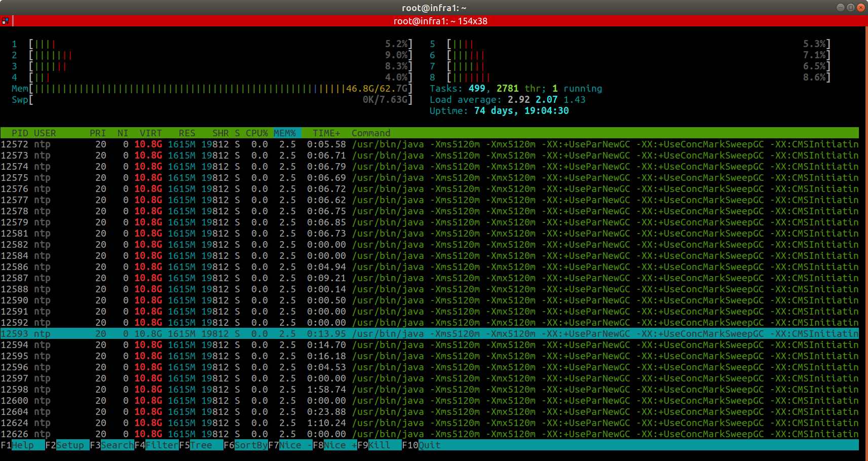This screenshot has height=461, width=868.
Task: Activate F3 Search
Action: (x=112, y=445)
